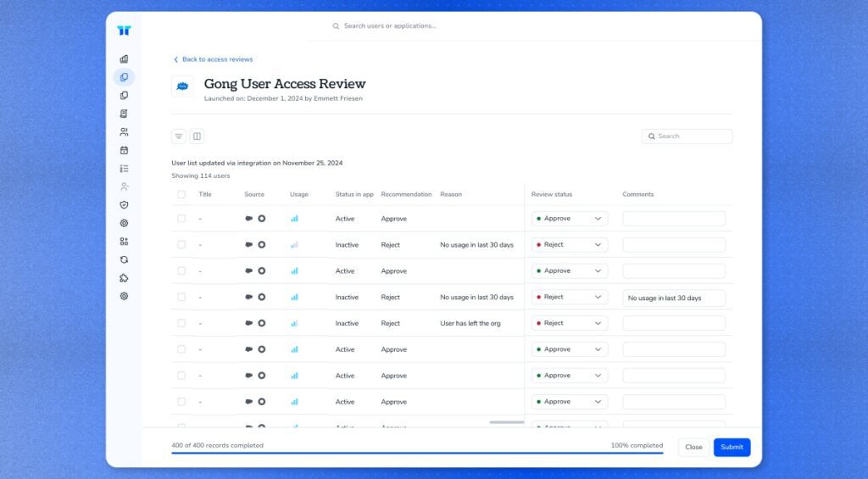Check the first row's checkbox under the header
The width and height of the screenshot is (868, 479).
coord(181,219)
